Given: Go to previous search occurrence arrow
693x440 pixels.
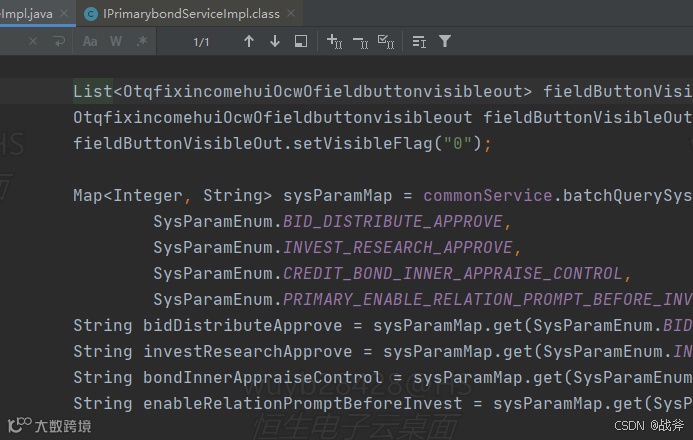Looking at the screenshot, I should click(x=249, y=42).
